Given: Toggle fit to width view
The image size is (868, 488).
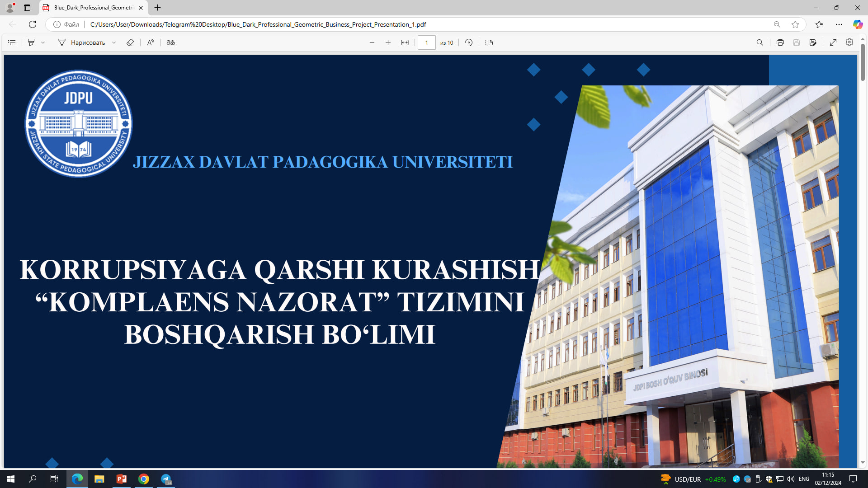Looking at the screenshot, I should [405, 42].
